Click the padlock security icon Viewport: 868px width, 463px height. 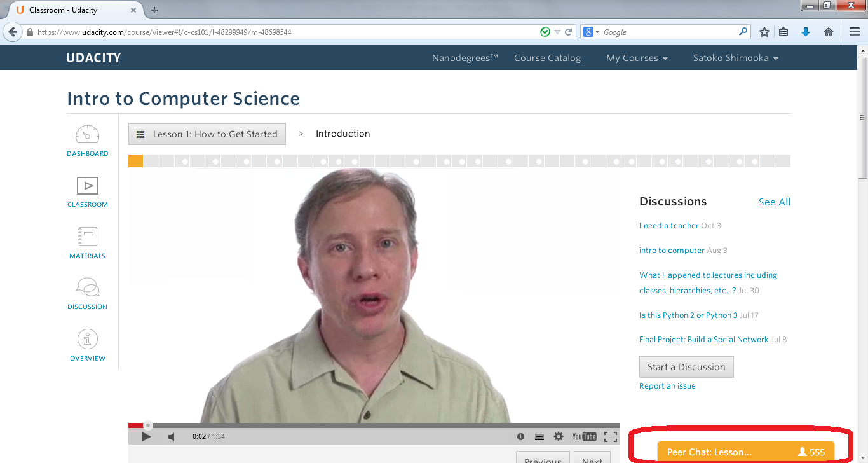point(30,32)
